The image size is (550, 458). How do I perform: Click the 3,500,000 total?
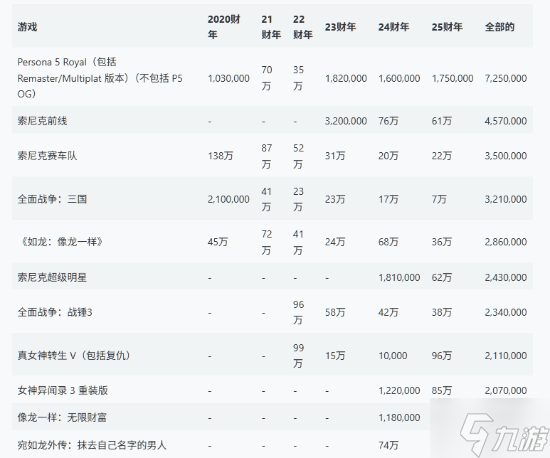pos(506,156)
